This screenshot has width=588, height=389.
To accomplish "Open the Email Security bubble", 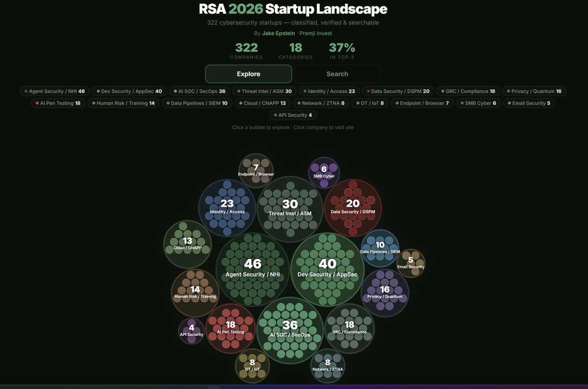I will point(411,263).
